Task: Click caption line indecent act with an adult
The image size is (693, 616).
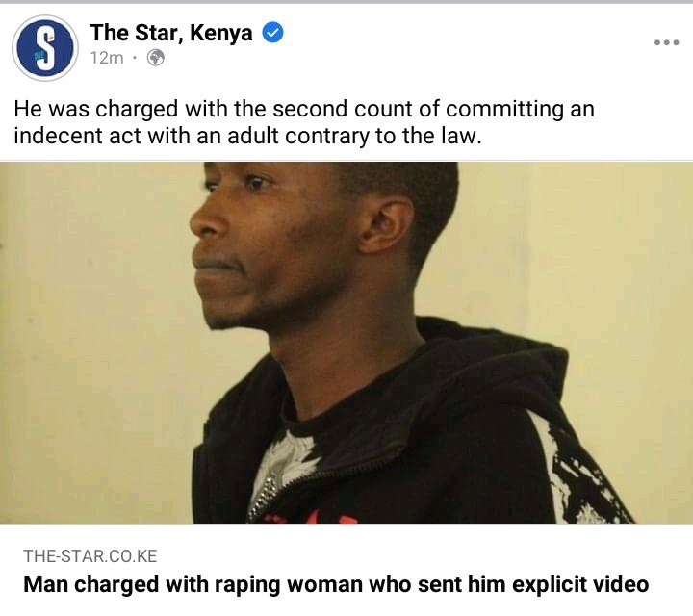Action: point(247,136)
